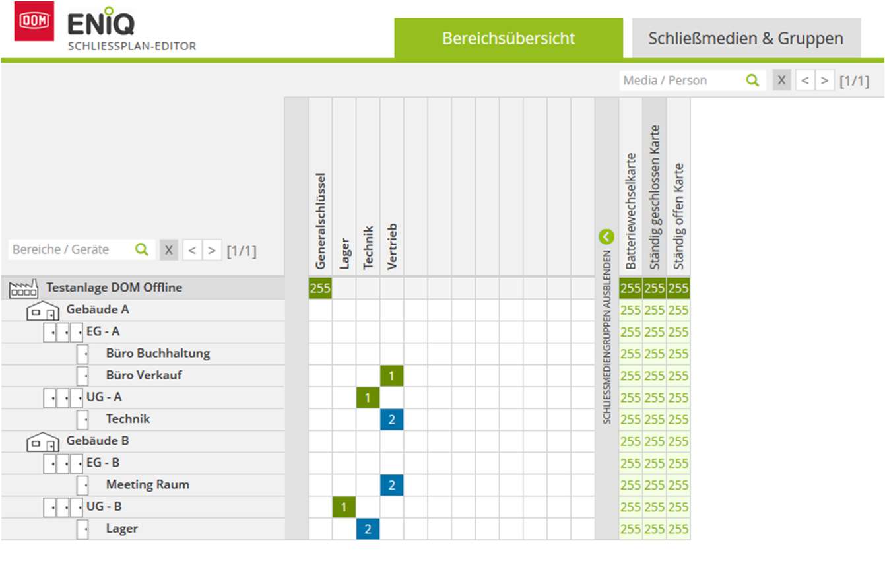This screenshot has height=588, width=885.
Task: Click green 1 cell in UG - B row
Action: [344, 507]
